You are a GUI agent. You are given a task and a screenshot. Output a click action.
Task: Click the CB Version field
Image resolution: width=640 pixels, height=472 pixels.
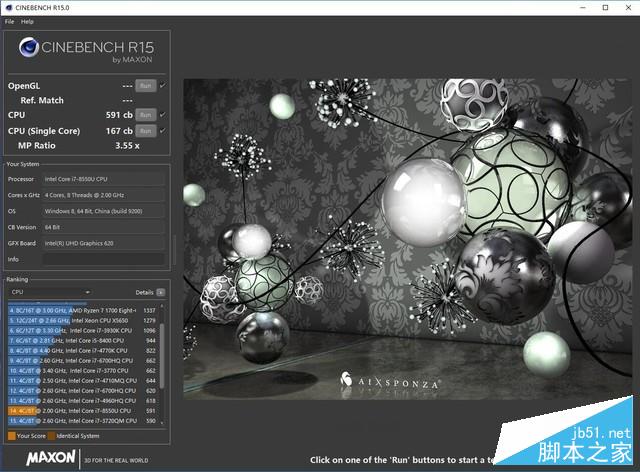[x=104, y=227]
